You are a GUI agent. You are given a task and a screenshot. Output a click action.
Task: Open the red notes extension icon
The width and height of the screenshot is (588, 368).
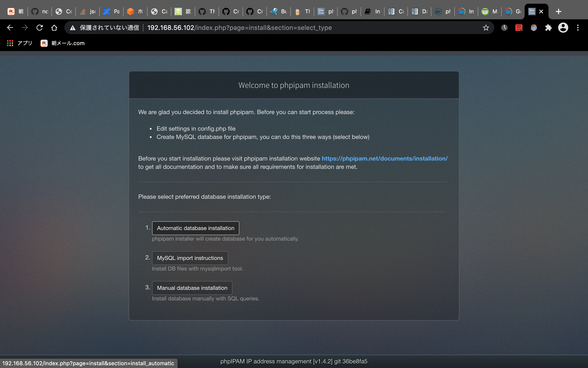519,28
